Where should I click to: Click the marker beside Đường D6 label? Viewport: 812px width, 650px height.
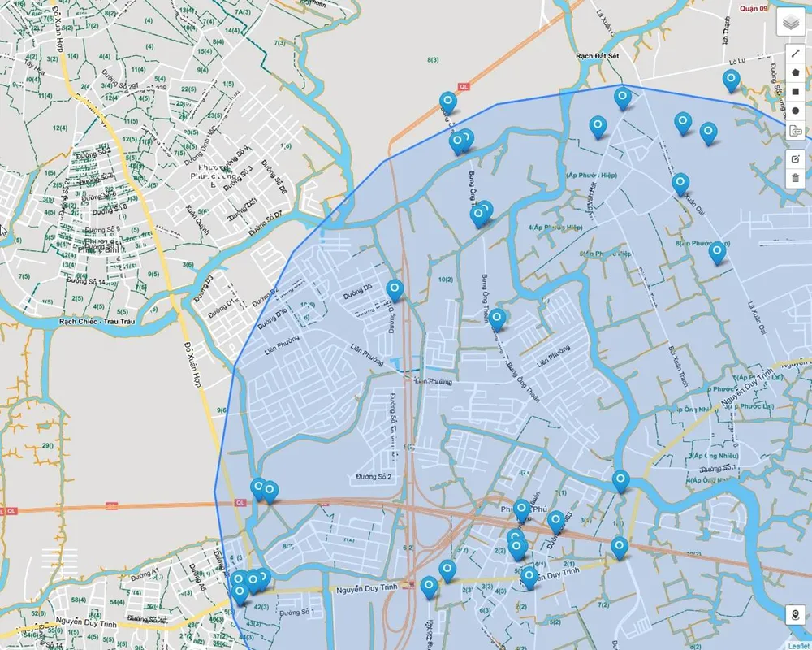(395, 288)
